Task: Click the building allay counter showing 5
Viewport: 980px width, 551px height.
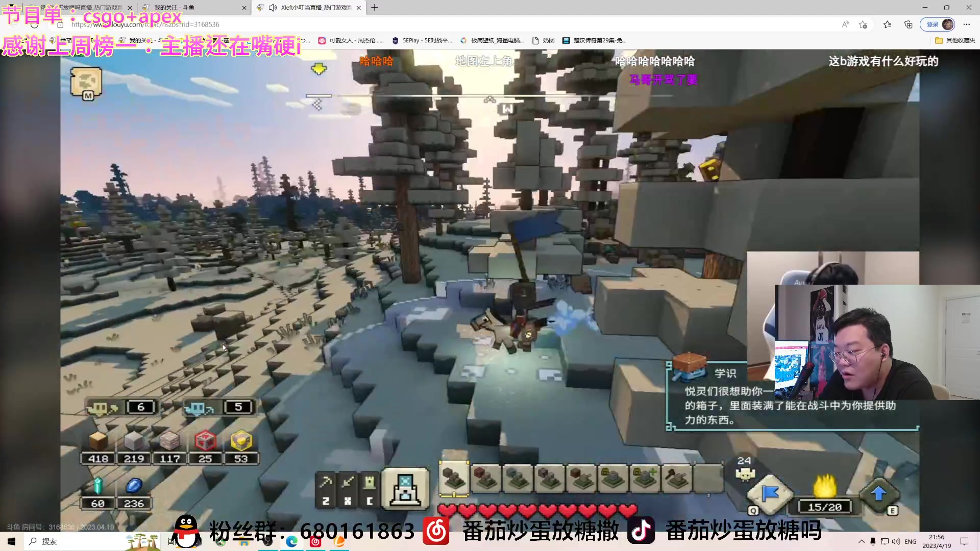Action: [x=219, y=407]
